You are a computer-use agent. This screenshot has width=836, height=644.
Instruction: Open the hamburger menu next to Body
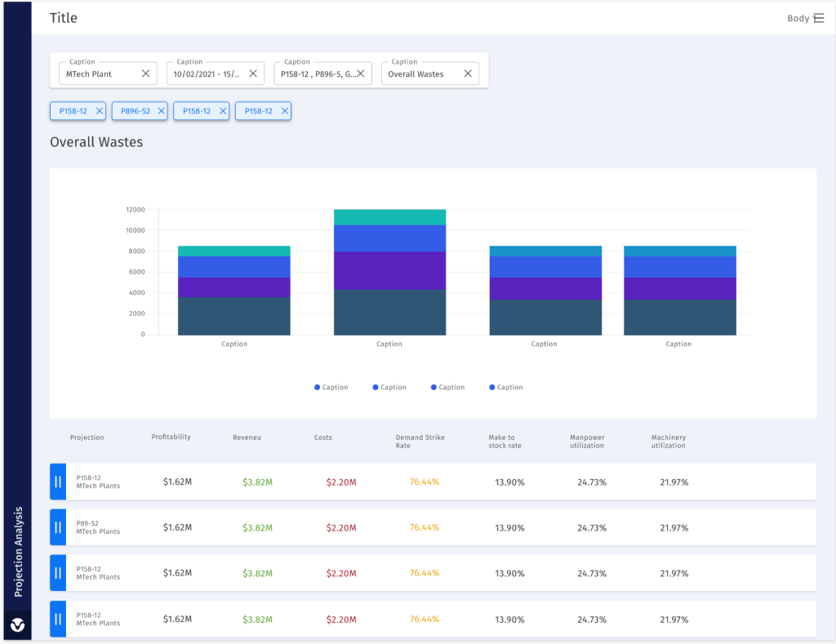pos(819,18)
